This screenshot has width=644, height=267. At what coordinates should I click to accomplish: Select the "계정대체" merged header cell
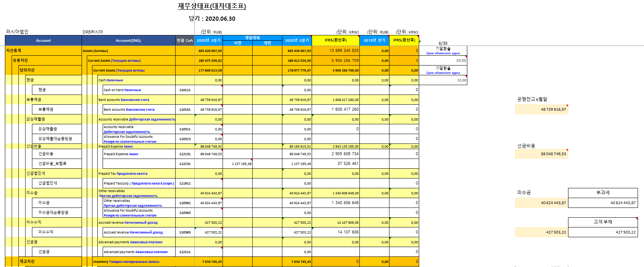(x=252, y=38)
